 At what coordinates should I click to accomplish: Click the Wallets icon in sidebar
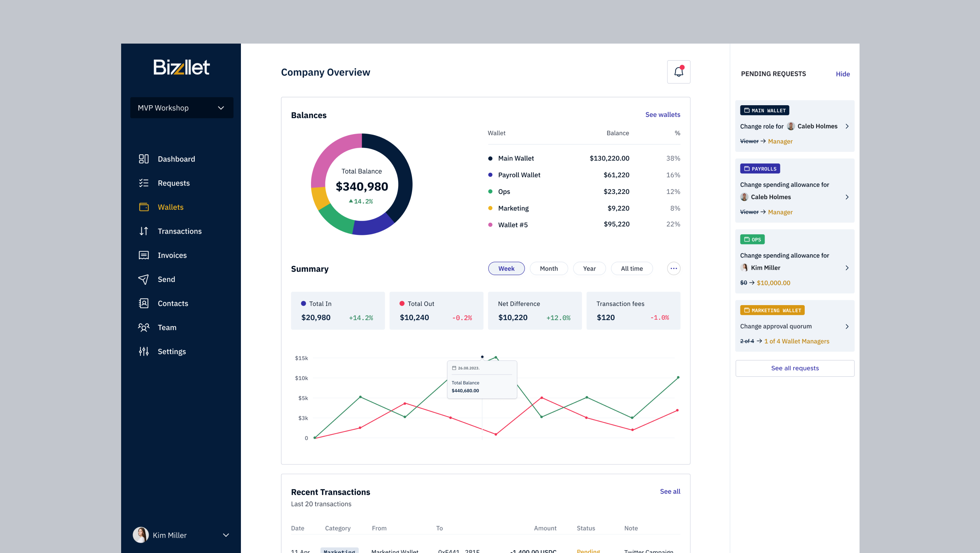point(143,207)
